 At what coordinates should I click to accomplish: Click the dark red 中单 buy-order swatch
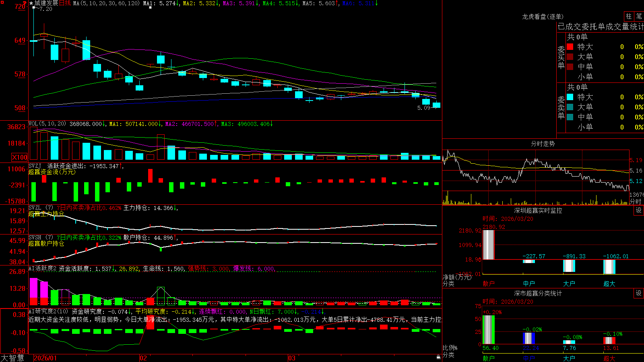(570, 67)
